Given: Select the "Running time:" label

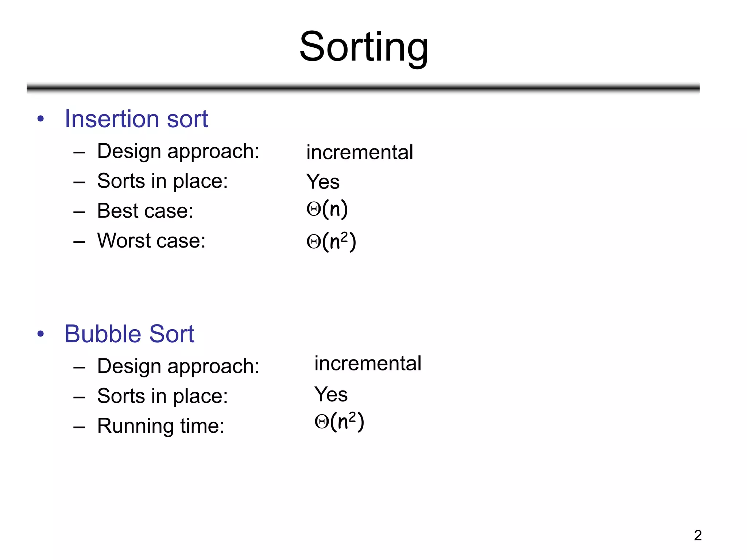Looking at the screenshot, I should coord(161,426).
